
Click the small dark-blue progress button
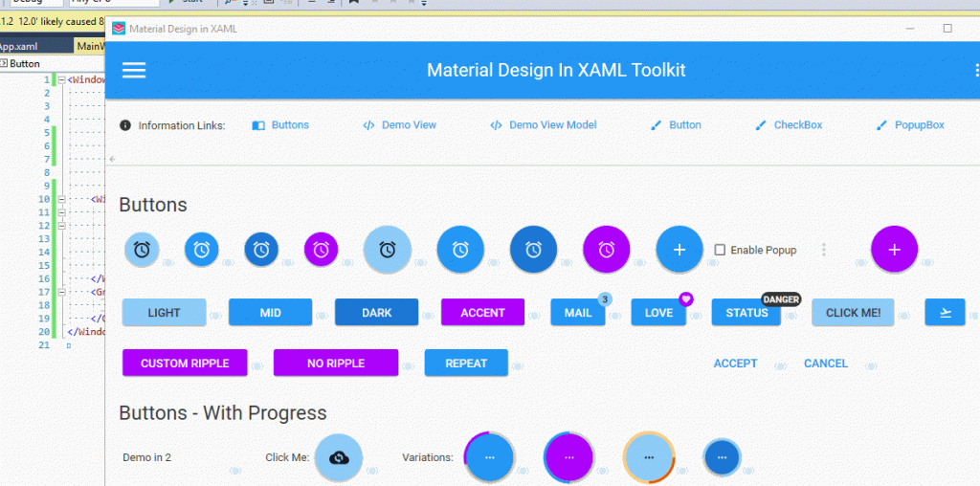coord(722,457)
